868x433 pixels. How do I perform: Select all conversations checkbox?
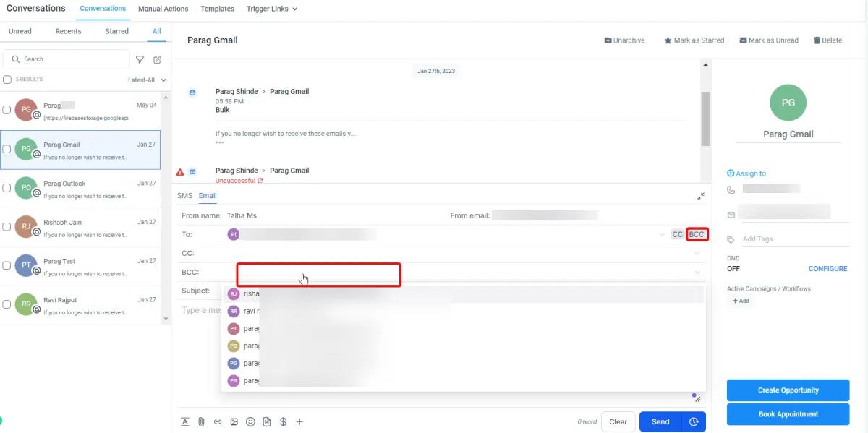(7, 80)
